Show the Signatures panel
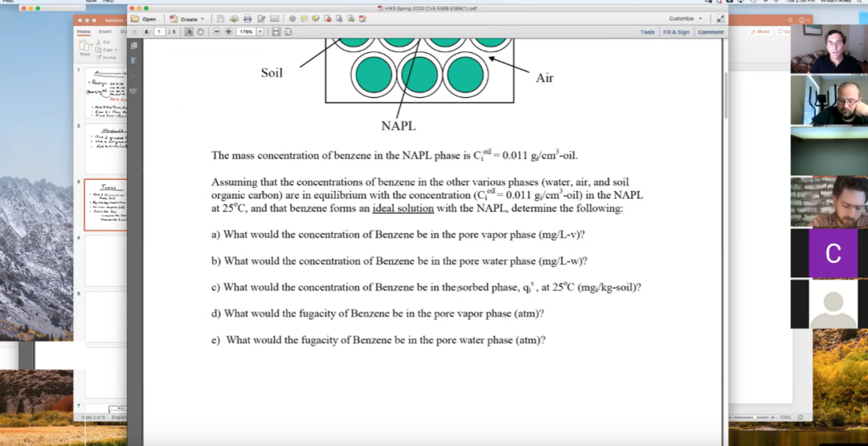Image resolution: width=868 pixels, height=446 pixels. click(134, 92)
